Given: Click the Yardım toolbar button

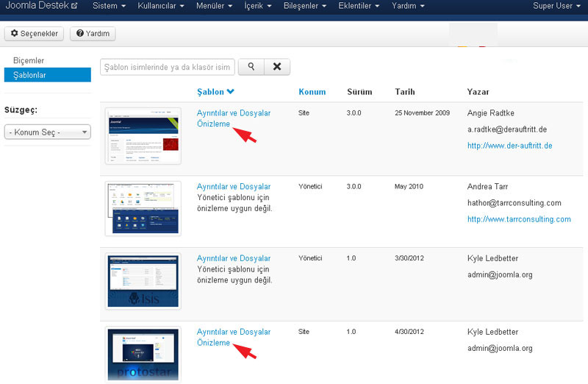Looking at the screenshot, I should point(93,33).
